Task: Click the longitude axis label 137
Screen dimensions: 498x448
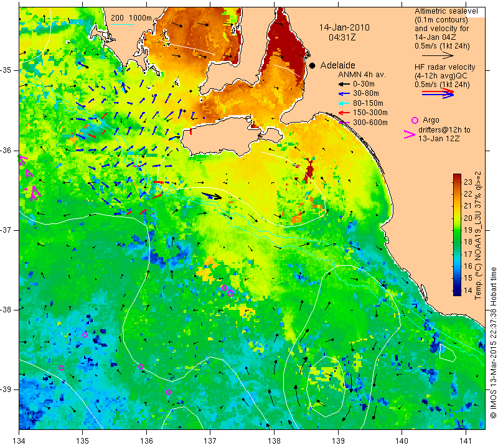Action: coord(210,441)
